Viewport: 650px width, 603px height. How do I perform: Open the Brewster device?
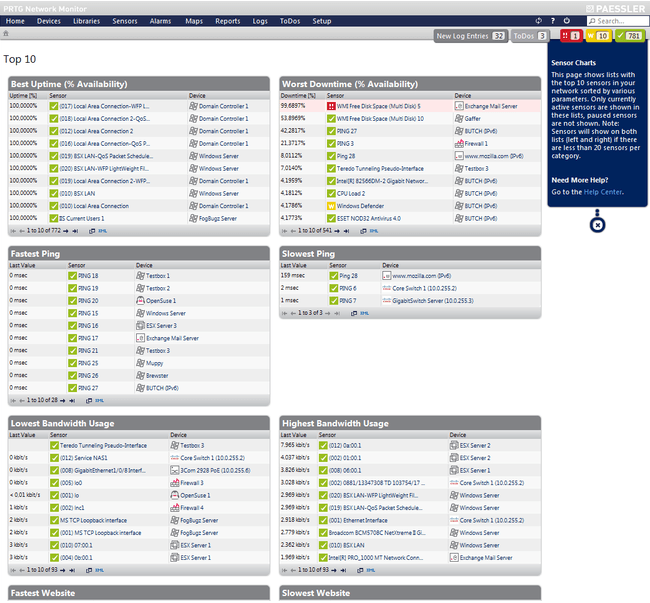coord(157,375)
